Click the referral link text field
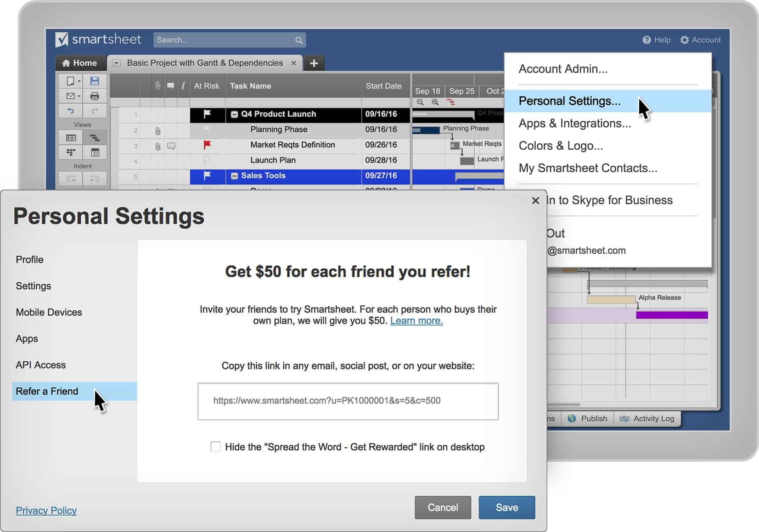 pos(348,401)
